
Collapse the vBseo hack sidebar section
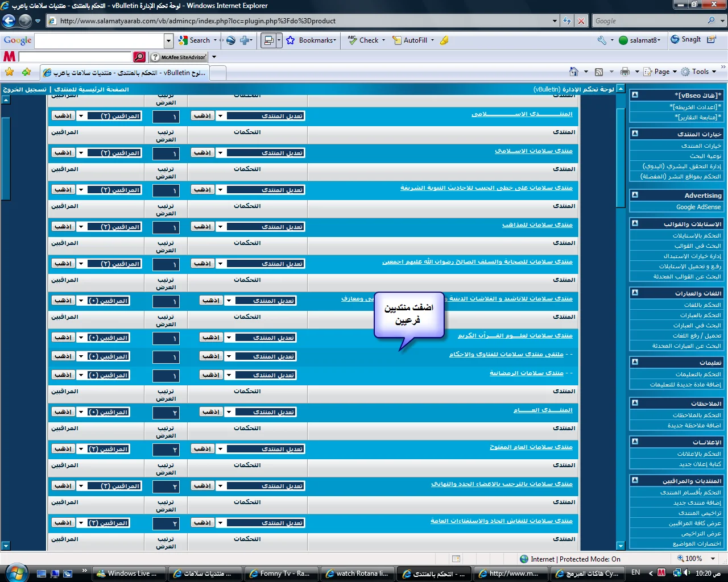[x=635, y=95]
